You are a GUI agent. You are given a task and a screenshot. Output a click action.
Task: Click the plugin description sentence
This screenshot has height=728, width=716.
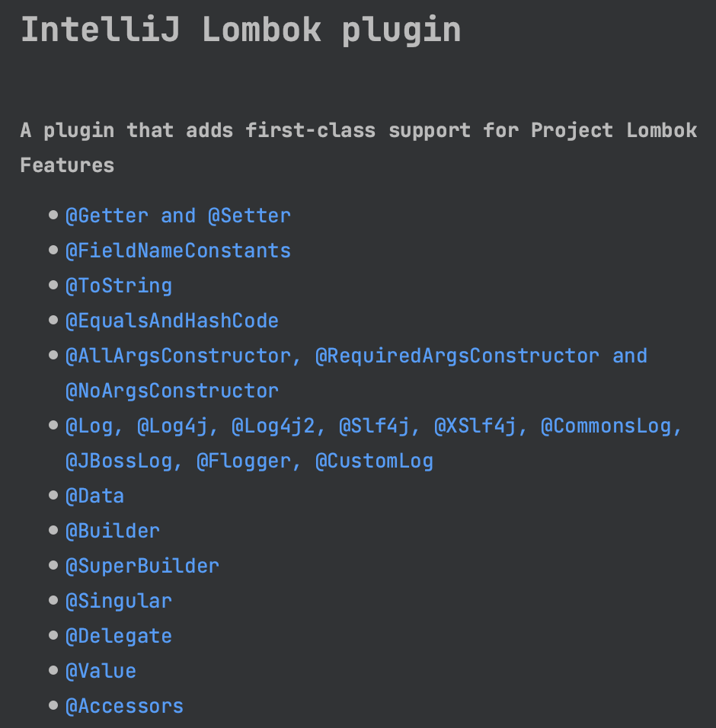point(359,130)
